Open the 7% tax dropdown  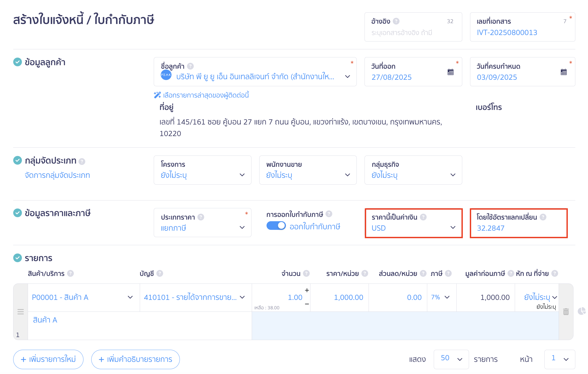442,297
